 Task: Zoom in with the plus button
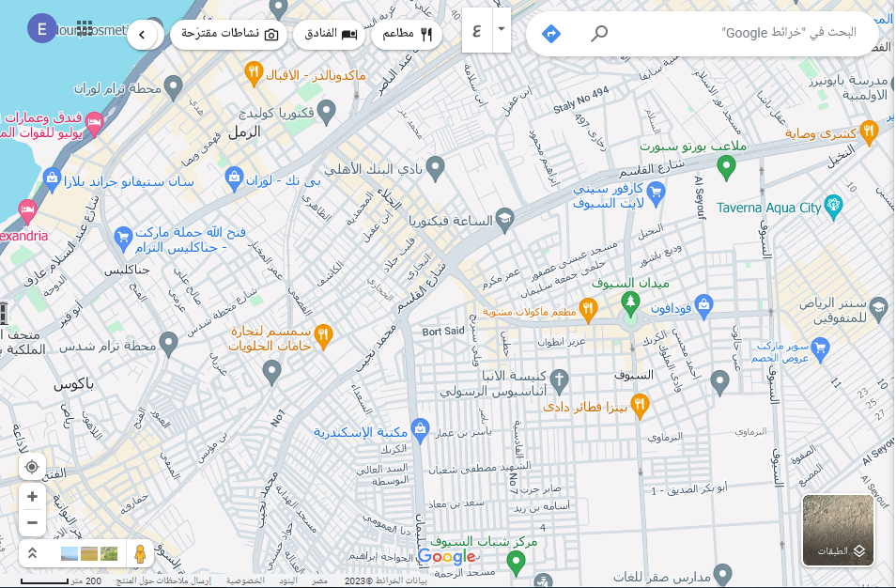(32, 497)
